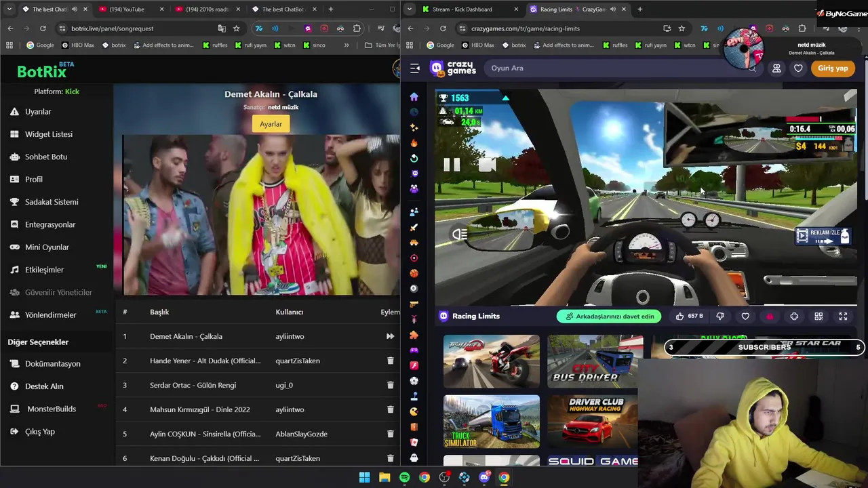Open motorcycle racing game thumbnail
This screenshot has height=488, width=868.
tap(492, 361)
